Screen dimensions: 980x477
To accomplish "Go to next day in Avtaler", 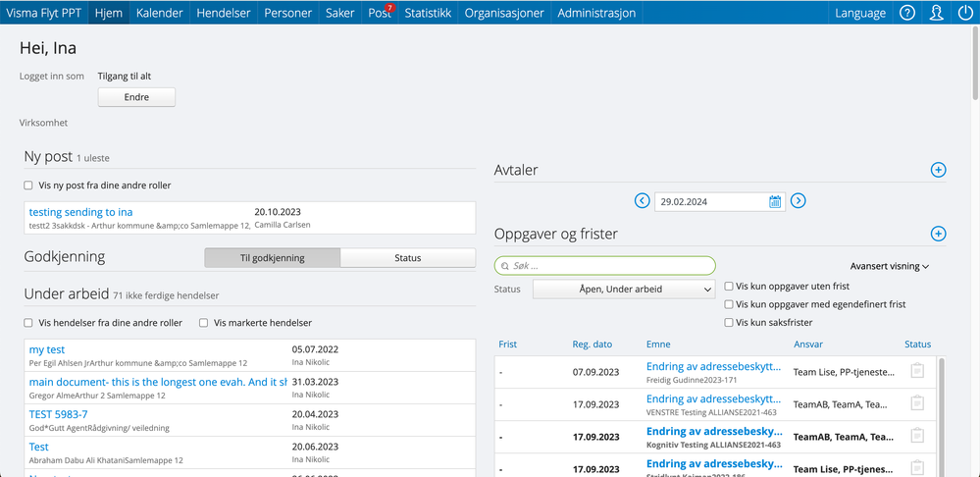I will tap(799, 200).
